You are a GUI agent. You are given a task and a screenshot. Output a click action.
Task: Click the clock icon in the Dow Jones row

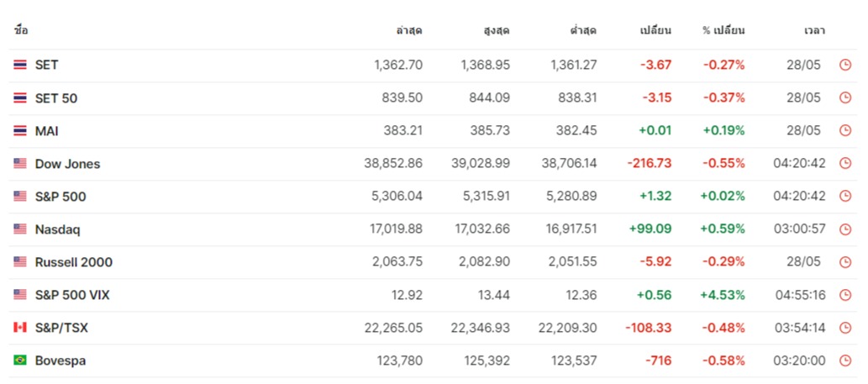[845, 164]
